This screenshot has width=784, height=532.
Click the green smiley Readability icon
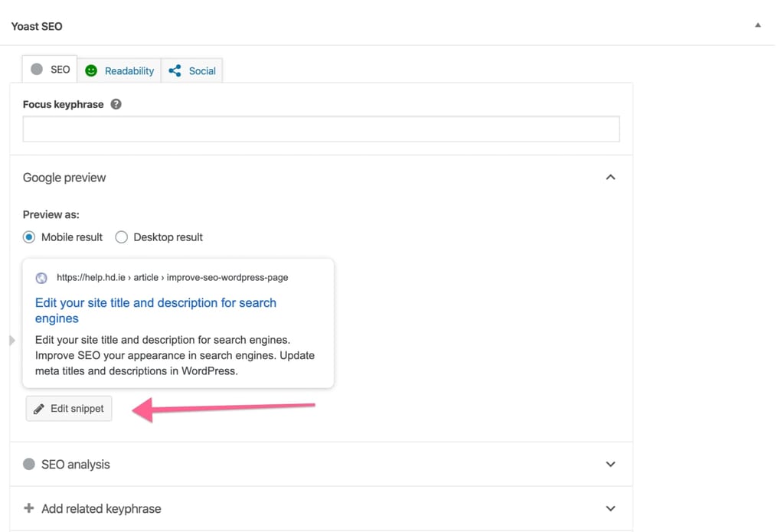coord(91,70)
